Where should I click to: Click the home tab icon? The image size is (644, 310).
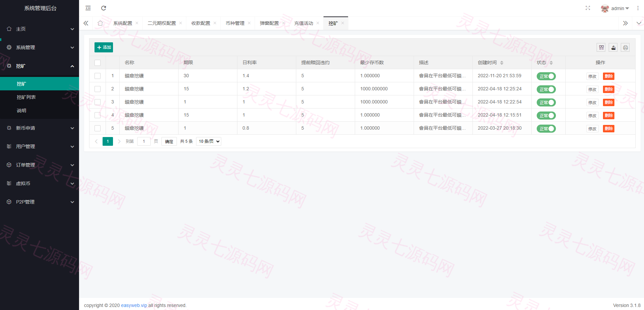(x=100, y=23)
